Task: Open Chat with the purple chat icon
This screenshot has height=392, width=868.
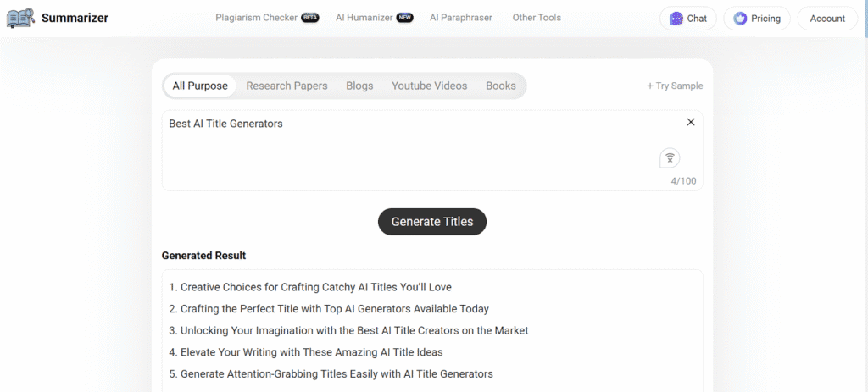Action: (x=676, y=19)
